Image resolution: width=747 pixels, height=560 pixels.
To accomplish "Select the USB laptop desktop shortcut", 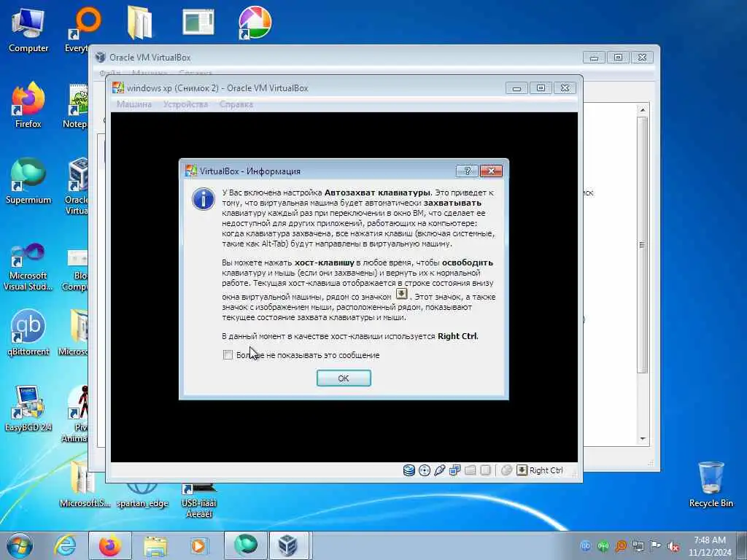I will click(198, 501).
